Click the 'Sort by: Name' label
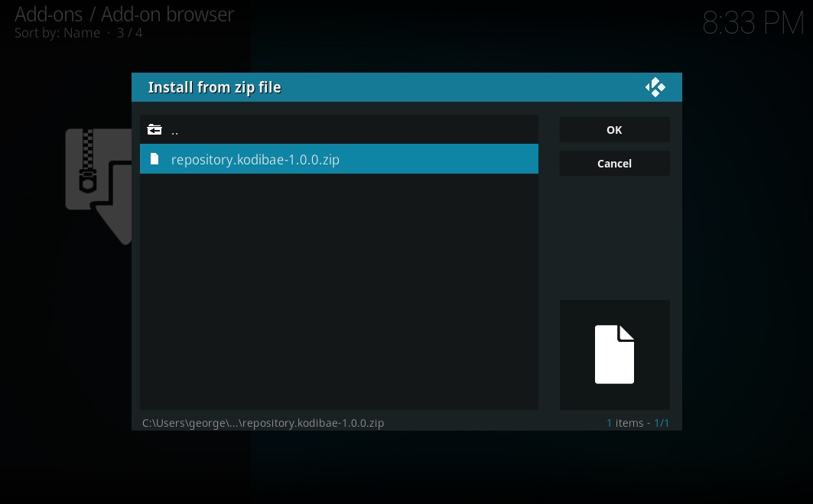Screen dimensions: 813x504 (x=57, y=33)
